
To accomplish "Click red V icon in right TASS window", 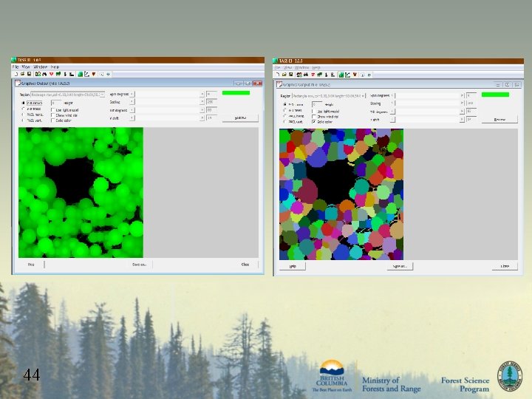I will 313,75.
